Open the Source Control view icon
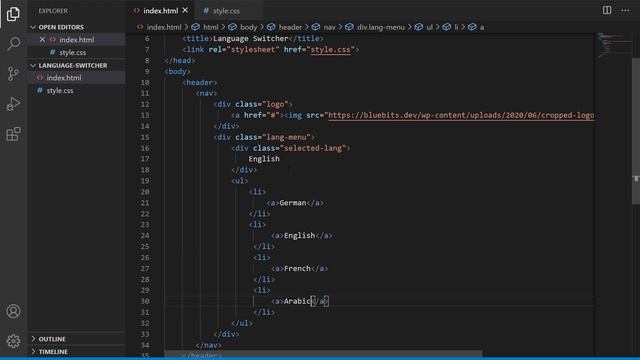Image resolution: width=640 pixels, height=360 pixels. pyautogui.click(x=13, y=74)
